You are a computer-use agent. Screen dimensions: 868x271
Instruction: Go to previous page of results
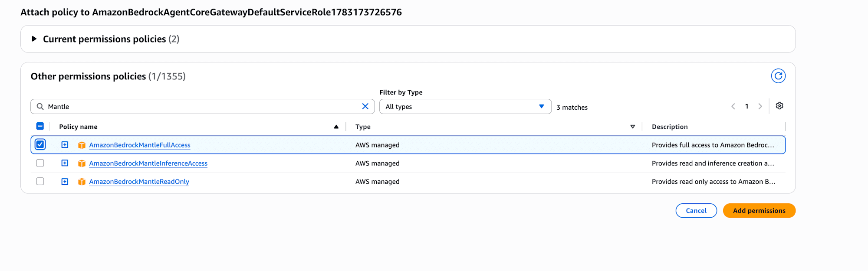click(733, 106)
